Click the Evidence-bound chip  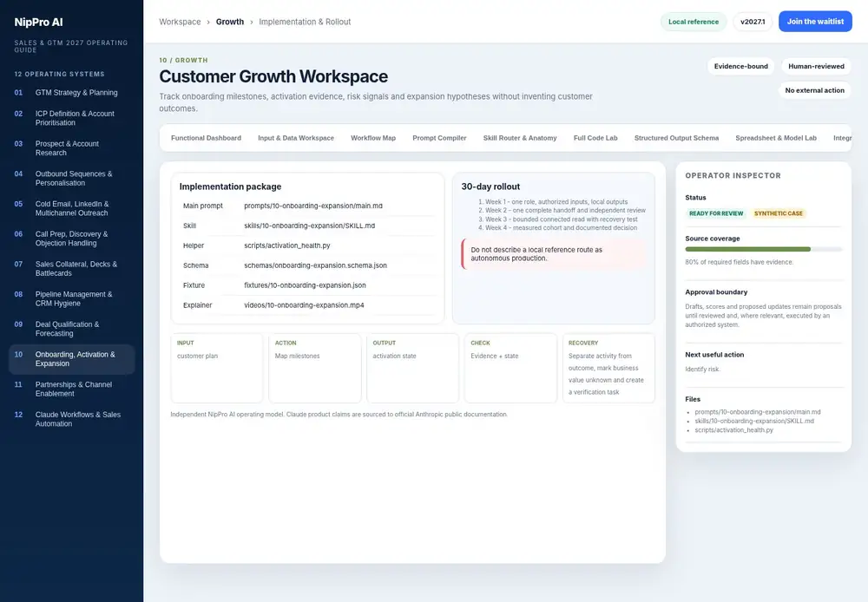click(740, 67)
